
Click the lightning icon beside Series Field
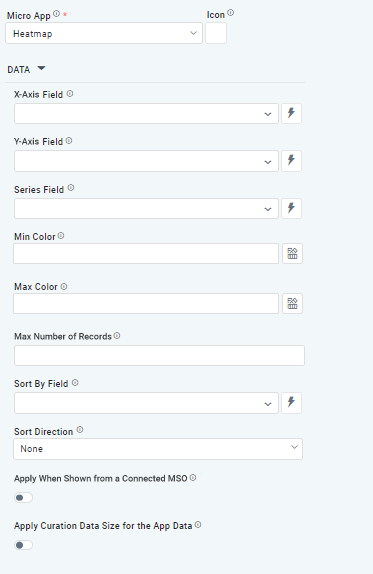(291, 208)
